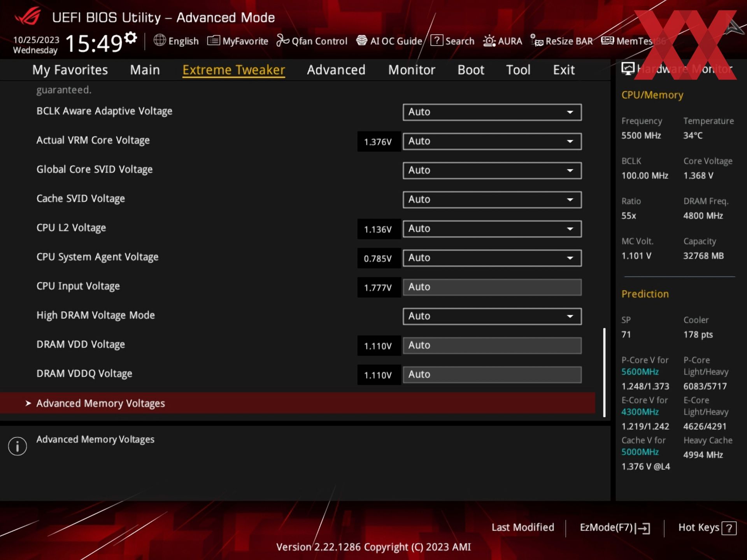Click the 10/25/2023 date
Screen dimensions: 747x560
[36, 40]
